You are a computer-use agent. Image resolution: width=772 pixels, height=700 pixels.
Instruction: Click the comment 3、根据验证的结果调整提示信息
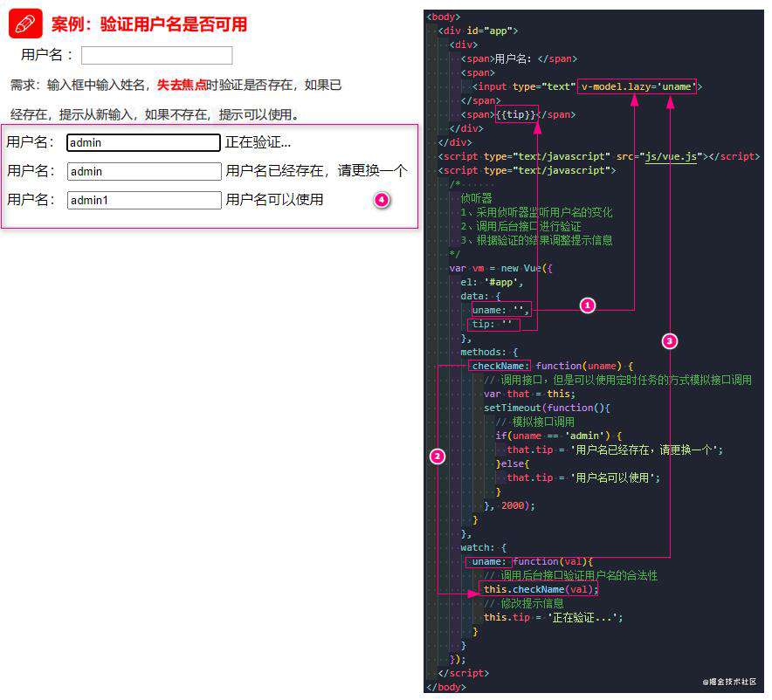(536, 240)
